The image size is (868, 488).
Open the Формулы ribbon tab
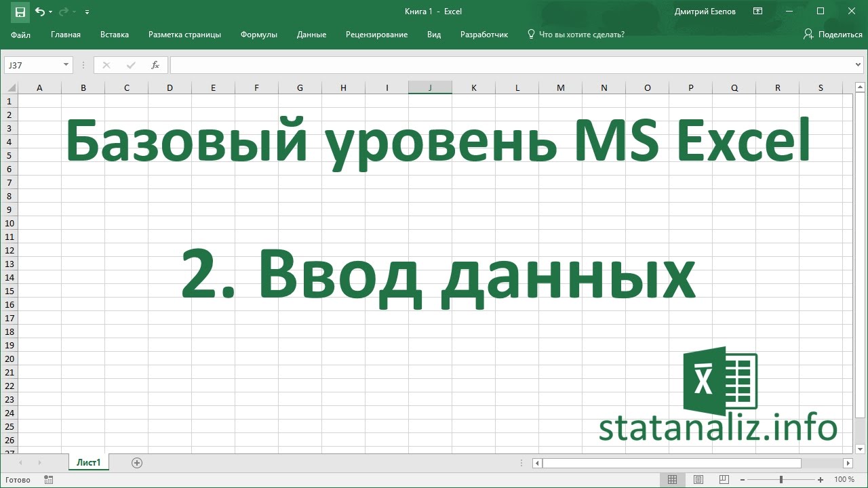(x=258, y=35)
